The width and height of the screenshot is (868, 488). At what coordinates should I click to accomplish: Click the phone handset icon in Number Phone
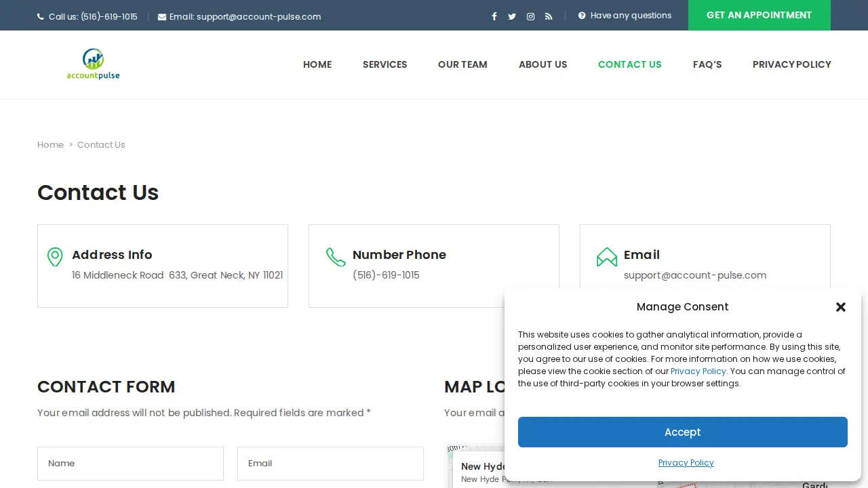[336, 257]
